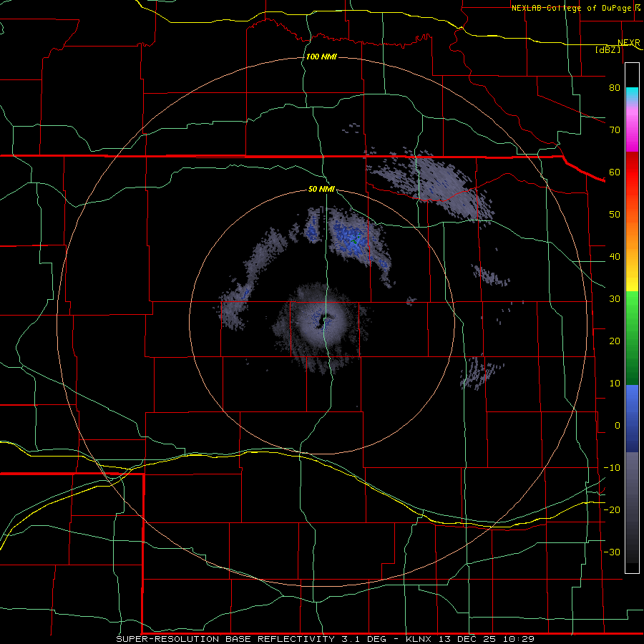Click the [dBZ] unit label

[608, 50]
